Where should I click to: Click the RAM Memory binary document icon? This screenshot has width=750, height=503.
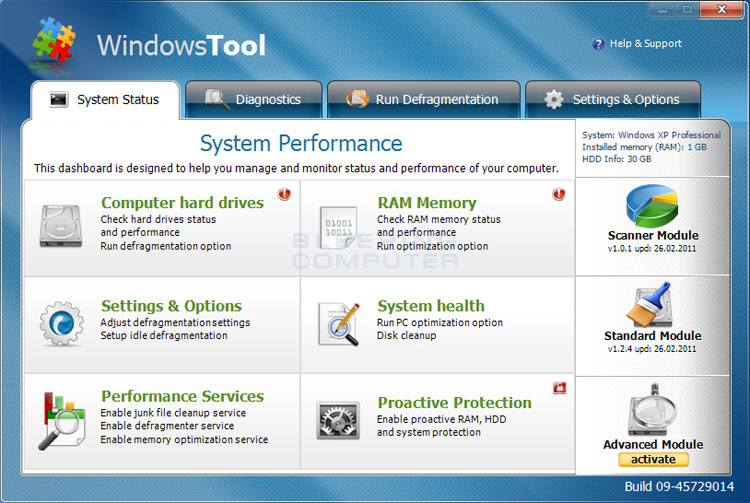[x=339, y=228]
